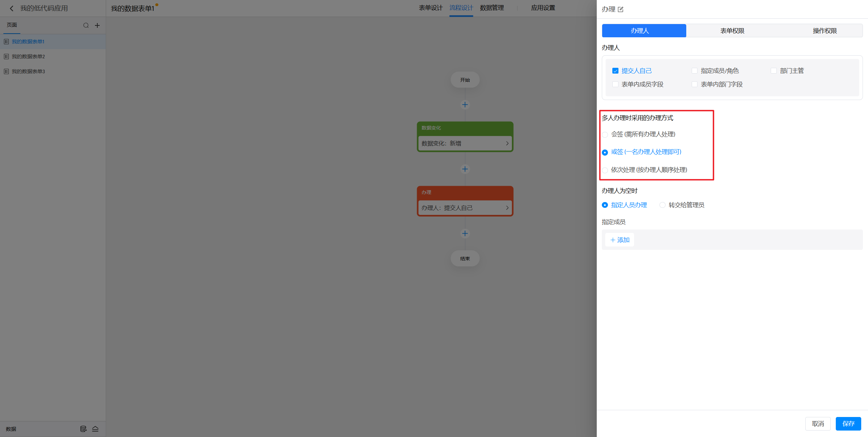Click the edit icon next to 办理 title
The image size is (868, 437).
pyautogui.click(x=620, y=9)
